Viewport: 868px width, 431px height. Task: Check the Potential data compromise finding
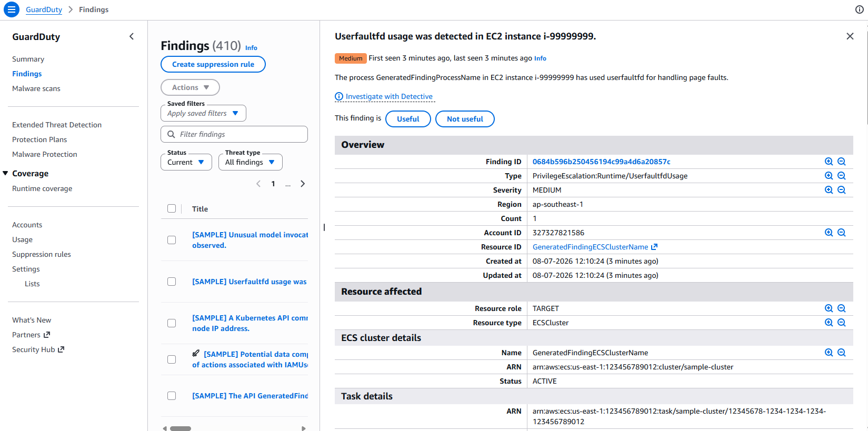pos(172,359)
